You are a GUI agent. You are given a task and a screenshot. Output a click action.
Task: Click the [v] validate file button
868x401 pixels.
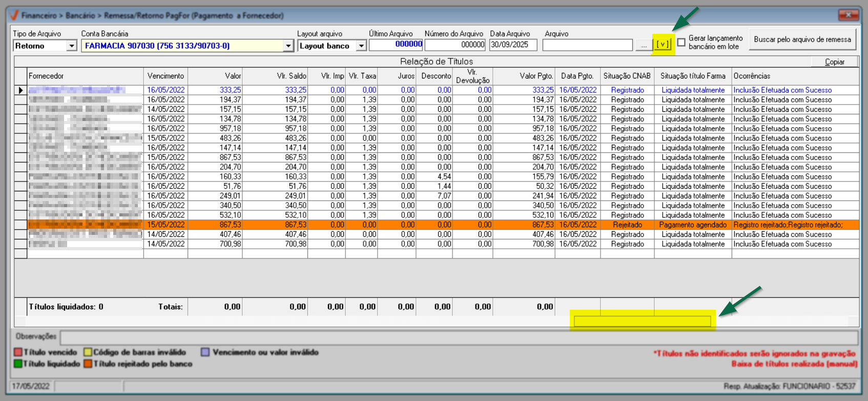pos(663,45)
